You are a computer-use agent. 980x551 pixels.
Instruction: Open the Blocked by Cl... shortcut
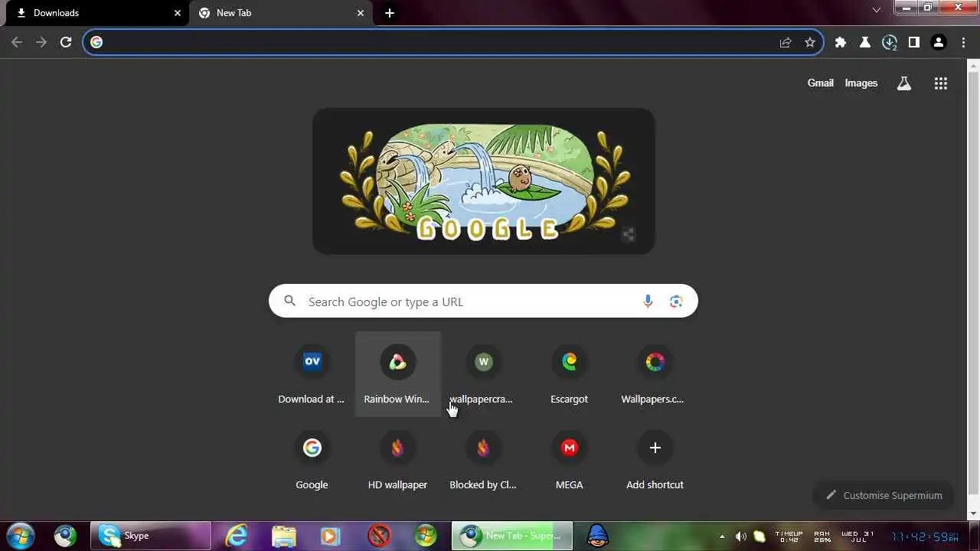(x=483, y=460)
